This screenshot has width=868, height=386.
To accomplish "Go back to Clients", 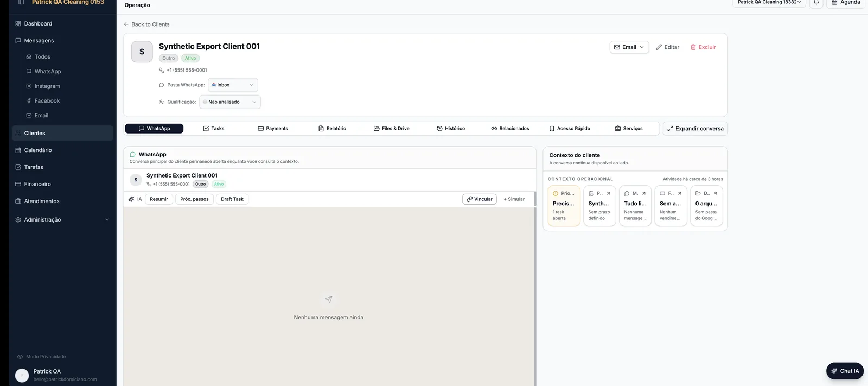I will coord(146,24).
